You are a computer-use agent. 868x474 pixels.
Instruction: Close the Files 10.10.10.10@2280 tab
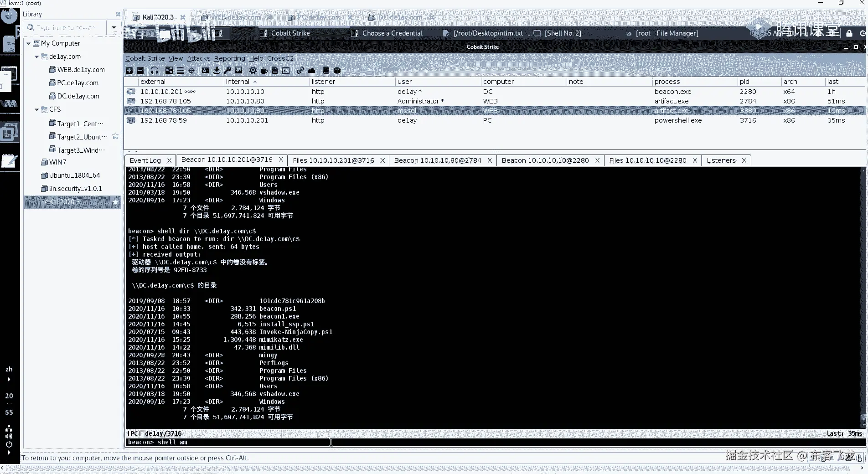695,160
